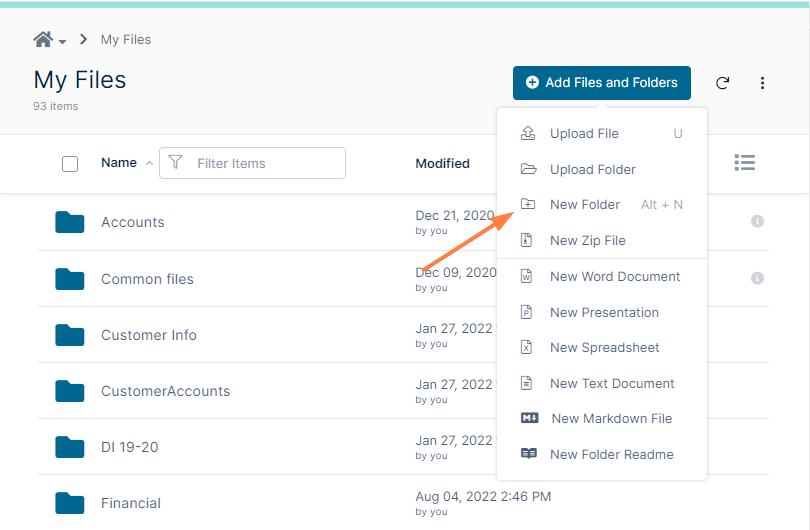The image size is (810, 530).
Task: Click the info icon on Common files row
Action: [x=757, y=278]
